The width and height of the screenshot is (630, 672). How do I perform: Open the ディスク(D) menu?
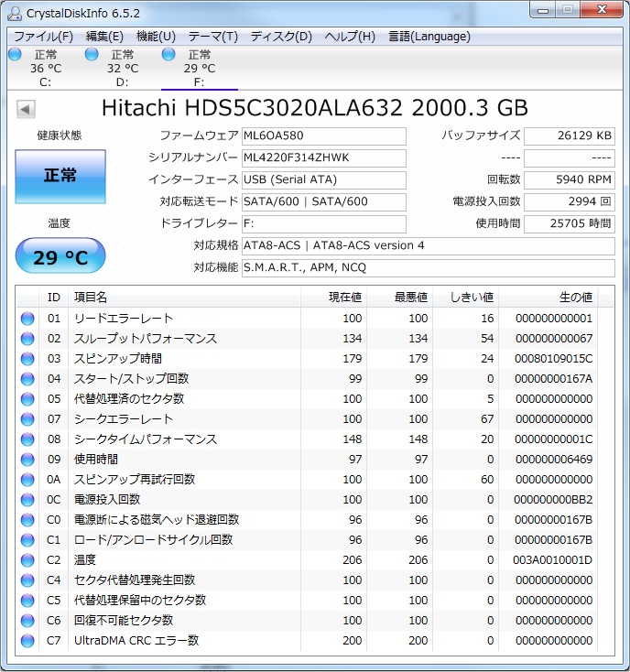(281, 37)
